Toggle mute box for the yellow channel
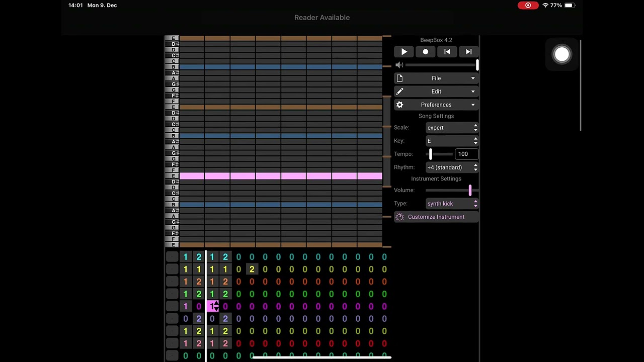 coord(172,269)
